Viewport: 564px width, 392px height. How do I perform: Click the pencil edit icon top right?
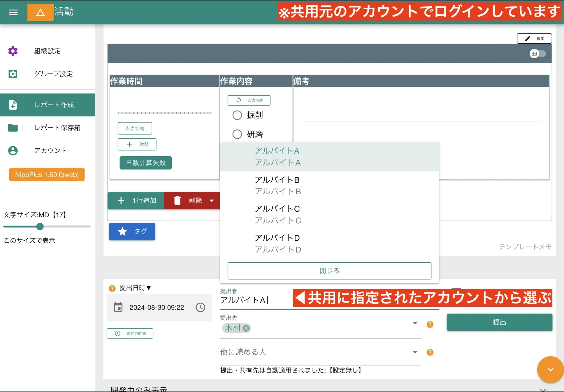(527, 38)
